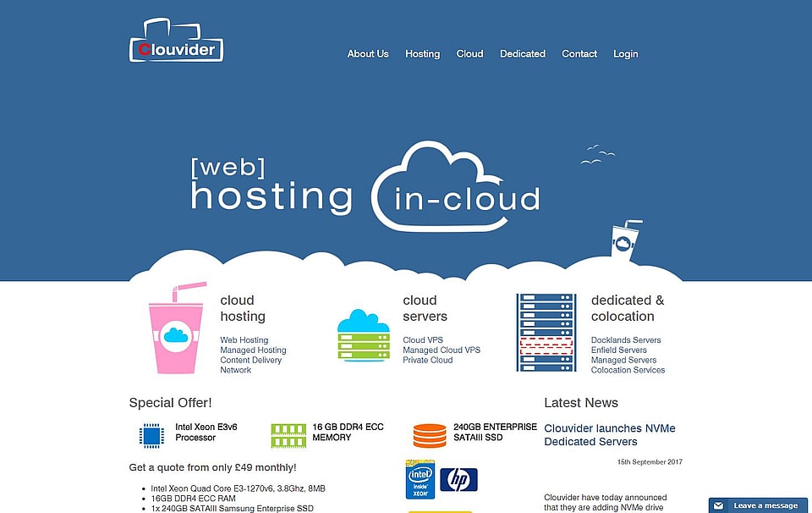Open the Contact page
812x513 pixels.
click(x=579, y=54)
